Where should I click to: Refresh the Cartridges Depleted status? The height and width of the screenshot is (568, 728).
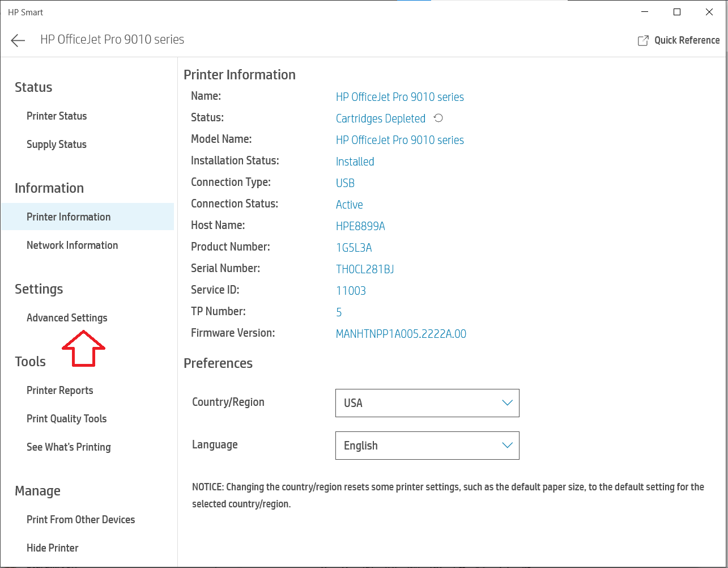[438, 118]
